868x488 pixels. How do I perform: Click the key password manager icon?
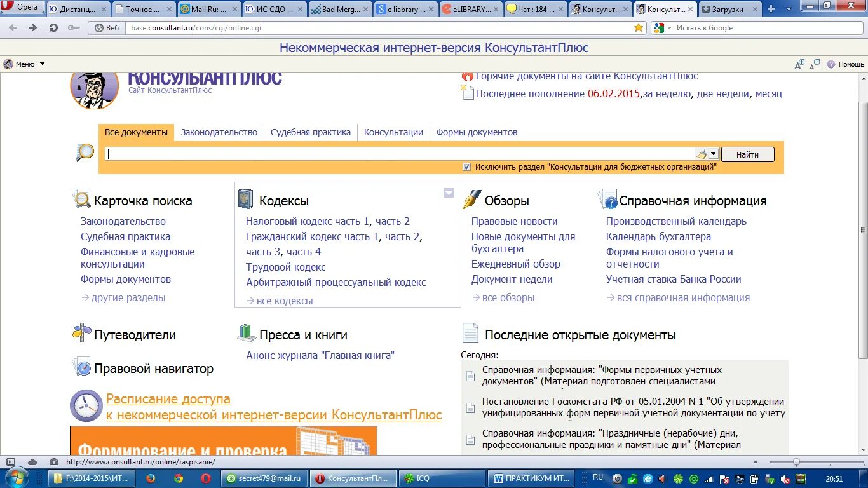(73, 28)
